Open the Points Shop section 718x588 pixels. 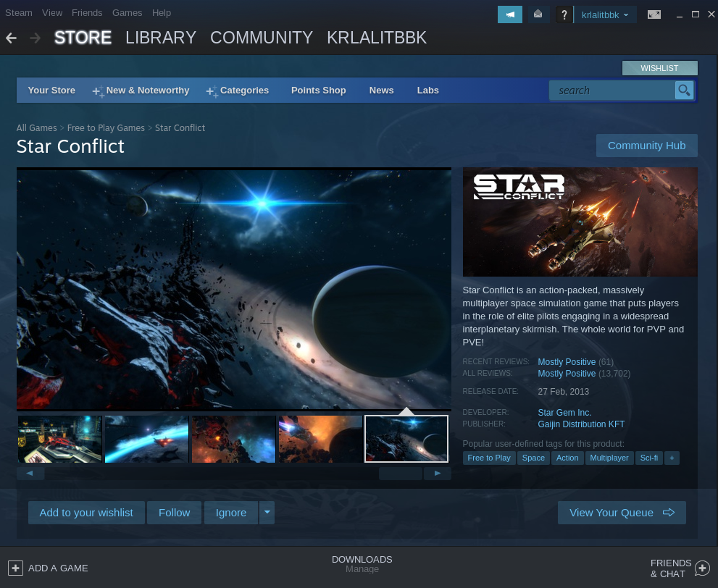(318, 90)
